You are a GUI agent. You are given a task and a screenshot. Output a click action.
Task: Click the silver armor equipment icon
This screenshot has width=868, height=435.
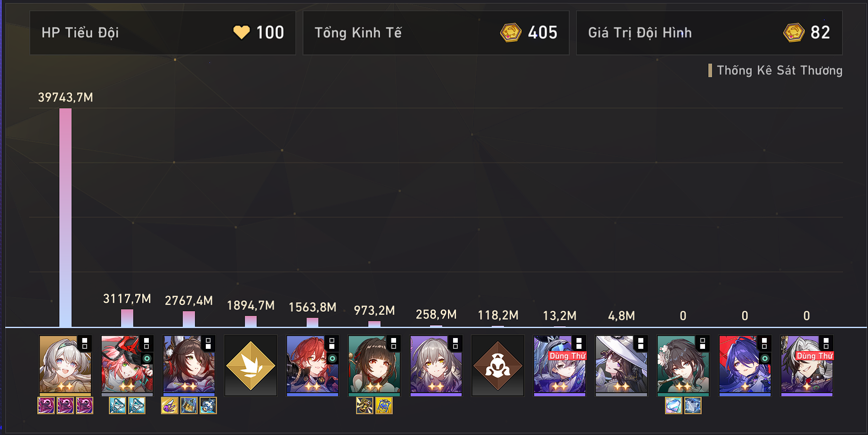[693, 405]
